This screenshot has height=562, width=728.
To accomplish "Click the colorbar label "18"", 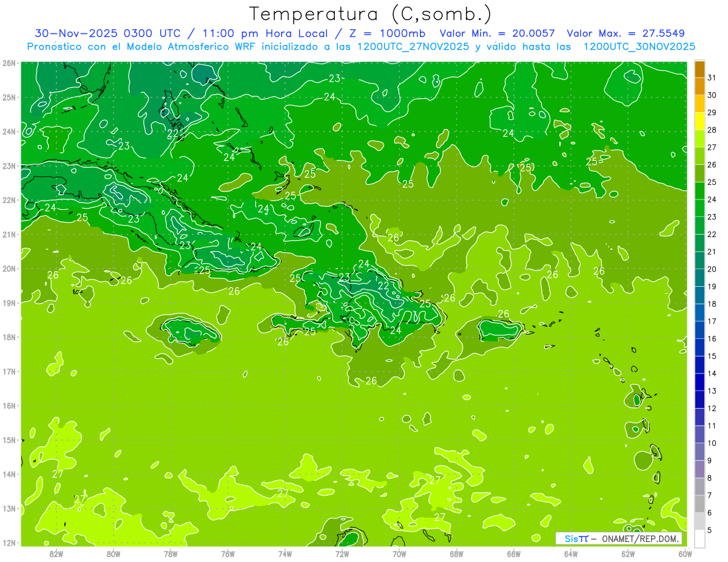I will pos(712,304).
